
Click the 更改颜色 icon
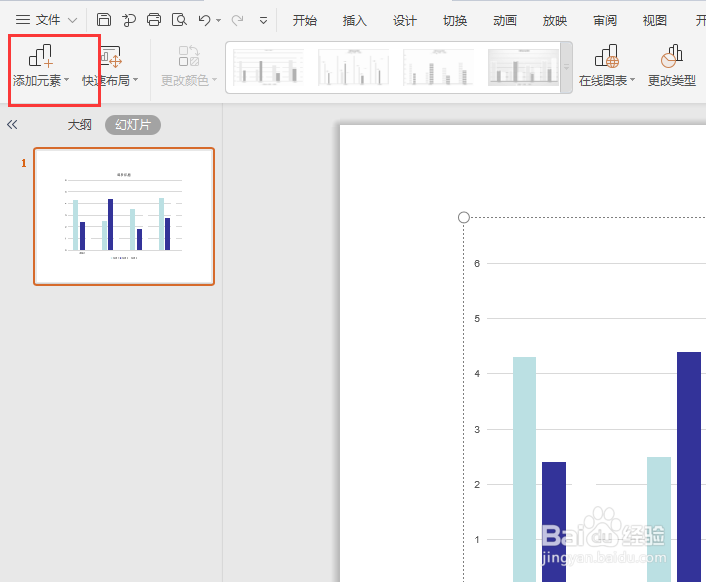click(x=189, y=56)
